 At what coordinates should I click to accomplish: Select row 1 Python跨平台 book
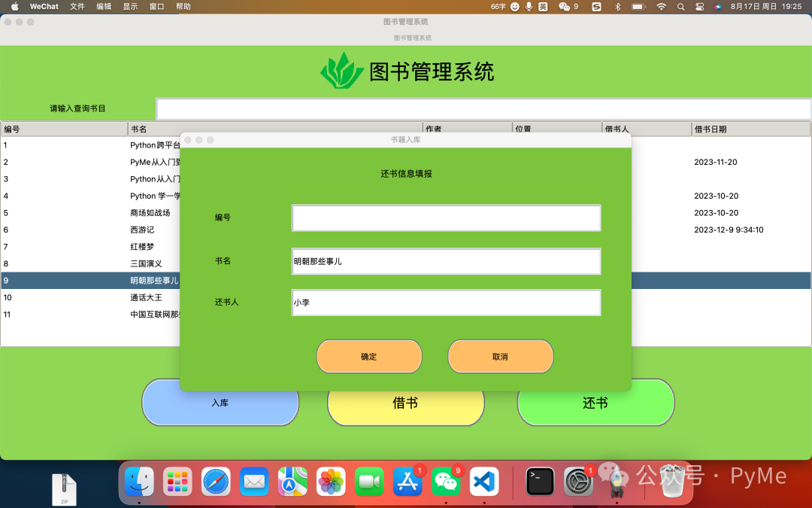[x=91, y=145]
